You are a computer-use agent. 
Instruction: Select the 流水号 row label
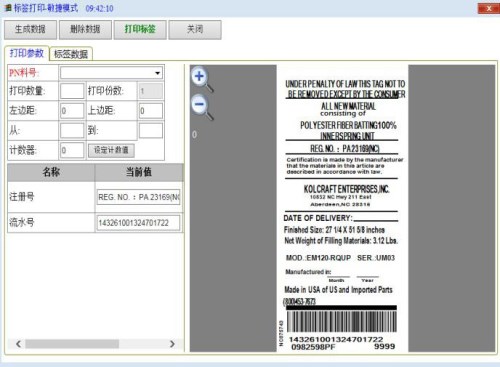(22, 222)
